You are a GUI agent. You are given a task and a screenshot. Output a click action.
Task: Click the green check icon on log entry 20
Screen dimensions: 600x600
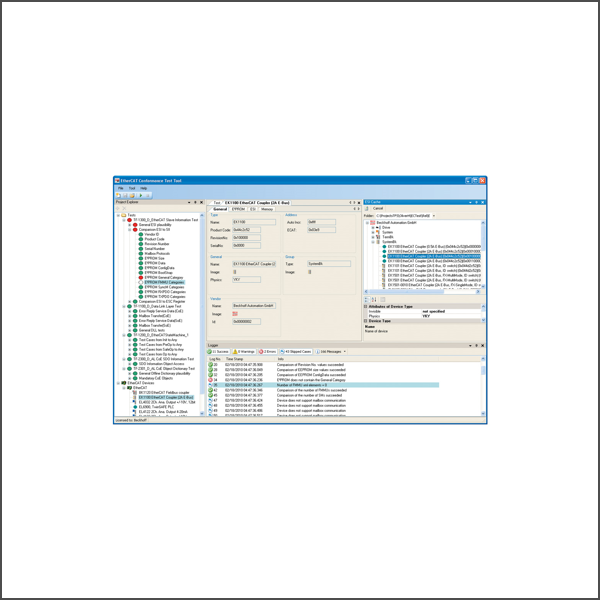coord(210,365)
